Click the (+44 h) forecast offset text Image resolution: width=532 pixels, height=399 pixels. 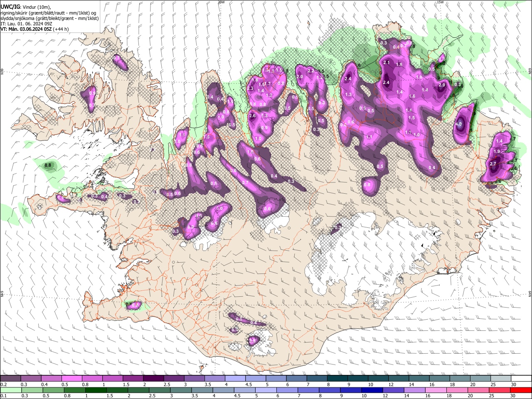(61, 29)
